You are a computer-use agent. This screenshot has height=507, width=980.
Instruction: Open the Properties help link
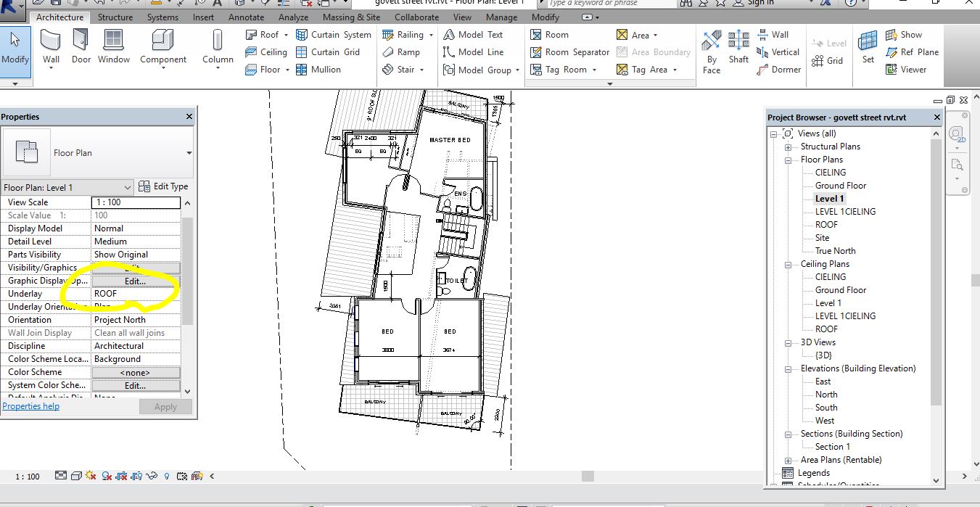[x=31, y=405]
